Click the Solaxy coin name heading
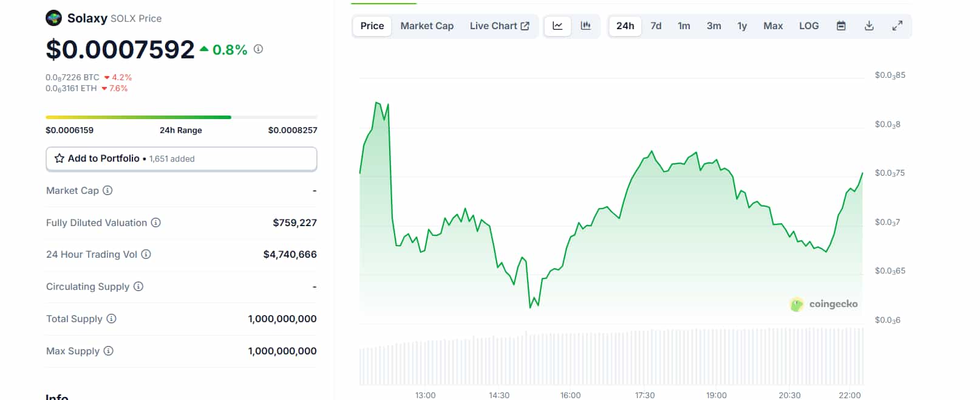The width and height of the screenshot is (980, 400). click(87, 18)
